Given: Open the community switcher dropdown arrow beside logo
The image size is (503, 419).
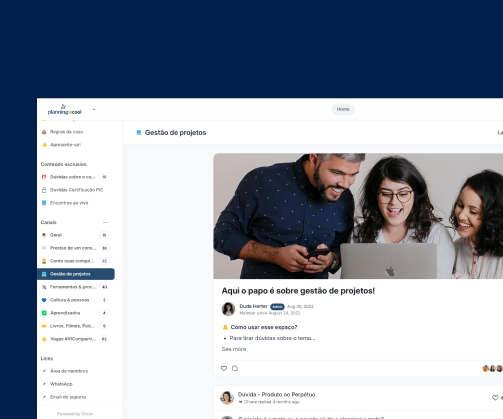Looking at the screenshot, I should 94,109.
